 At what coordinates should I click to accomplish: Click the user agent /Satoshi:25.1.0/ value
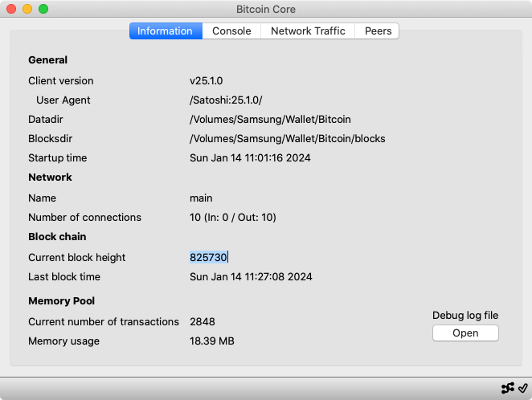226,100
